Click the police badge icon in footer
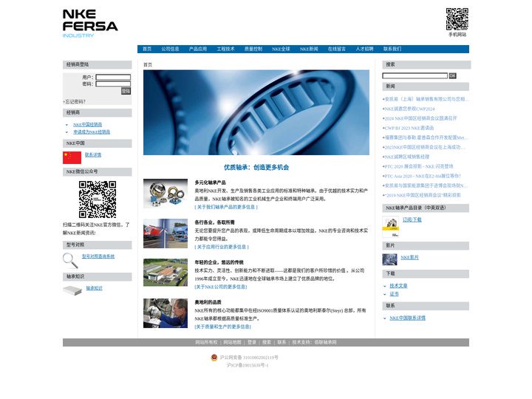 214,358
